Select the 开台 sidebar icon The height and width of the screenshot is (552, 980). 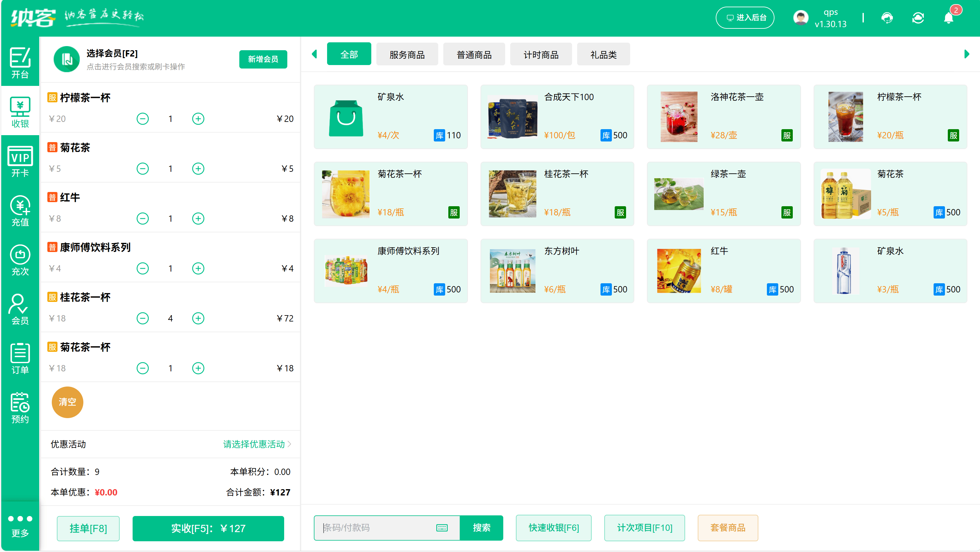point(20,61)
